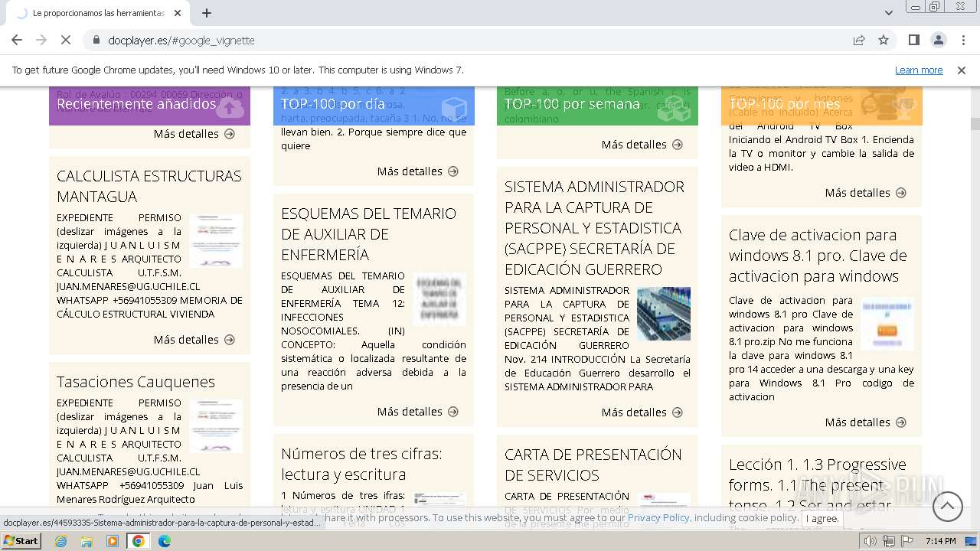Screen dimensions: 980x551
Task: Open the Privacy Policy link
Action: (658, 517)
